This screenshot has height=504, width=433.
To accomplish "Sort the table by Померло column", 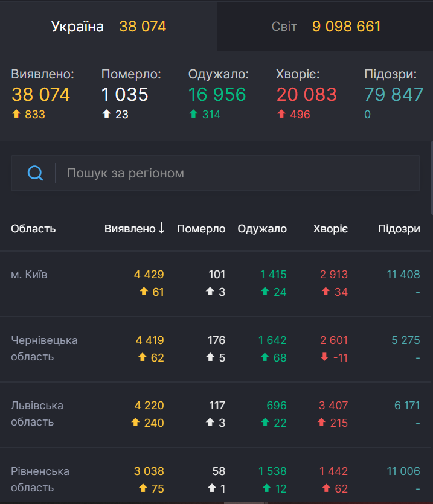I will [200, 229].
